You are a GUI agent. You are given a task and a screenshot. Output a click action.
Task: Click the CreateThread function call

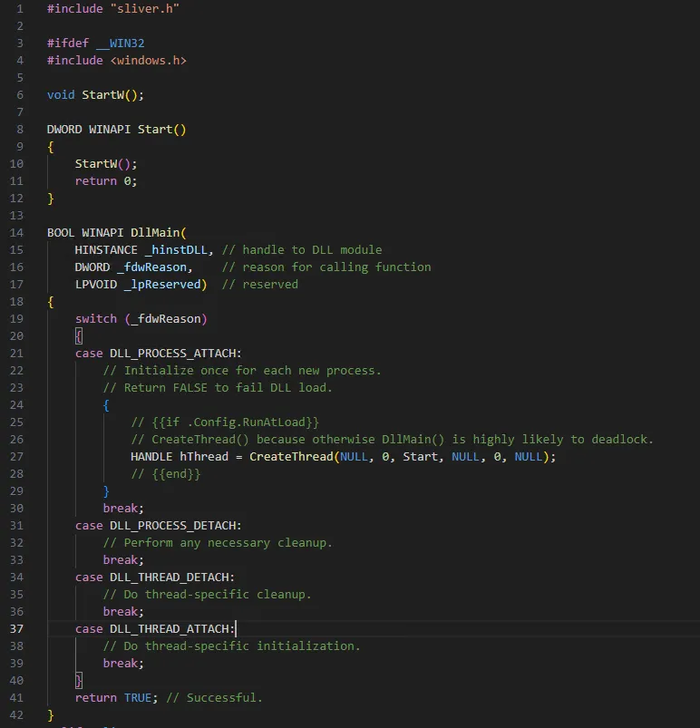pyautogui.click(x=291, y=457)
